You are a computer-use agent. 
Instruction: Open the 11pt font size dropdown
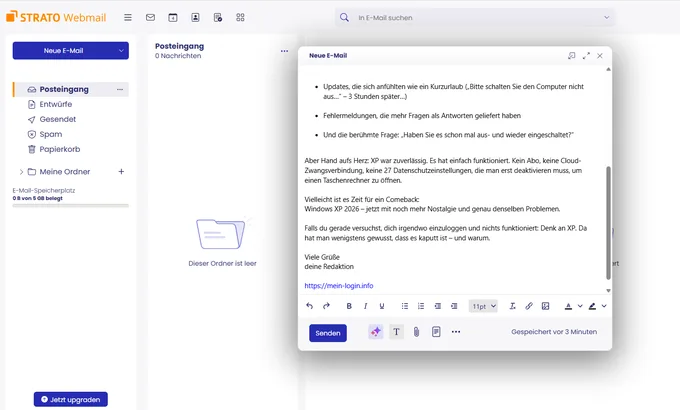pos(483,306)
